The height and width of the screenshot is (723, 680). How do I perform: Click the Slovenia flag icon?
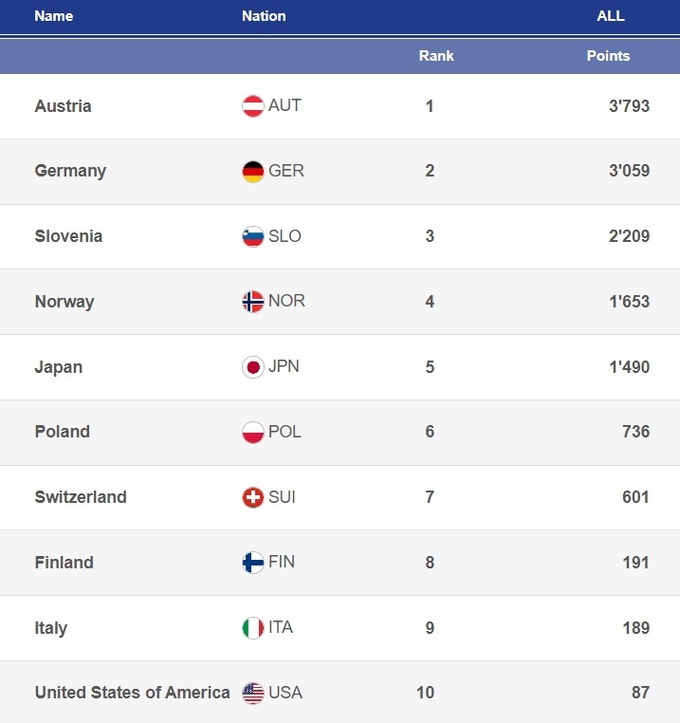click(x=253, y=237)
